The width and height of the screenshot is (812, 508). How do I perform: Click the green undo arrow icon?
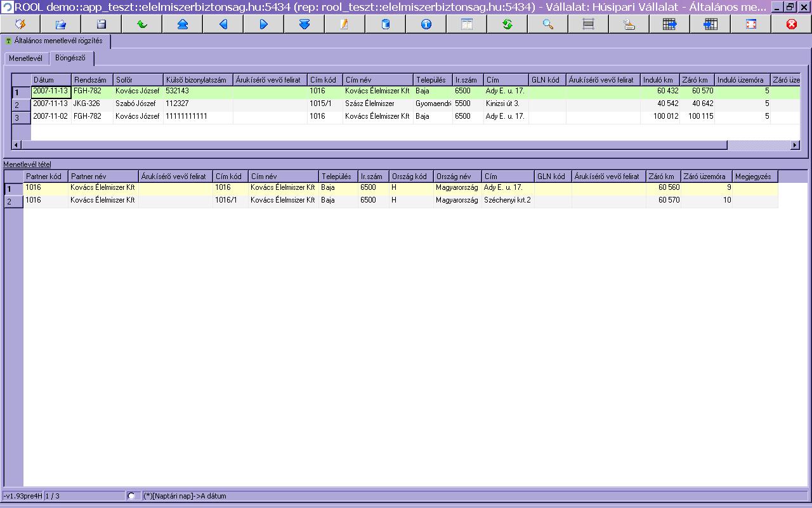[141, 24]
